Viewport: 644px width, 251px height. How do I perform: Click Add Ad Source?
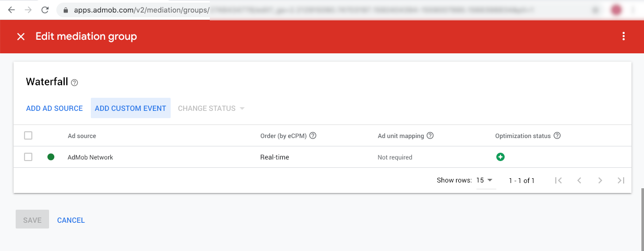[x=54, y=108]
